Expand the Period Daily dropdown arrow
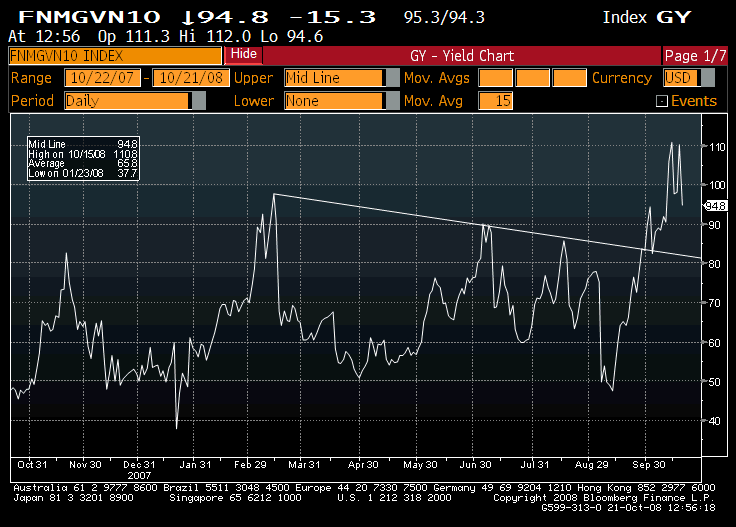 [198, 101]
